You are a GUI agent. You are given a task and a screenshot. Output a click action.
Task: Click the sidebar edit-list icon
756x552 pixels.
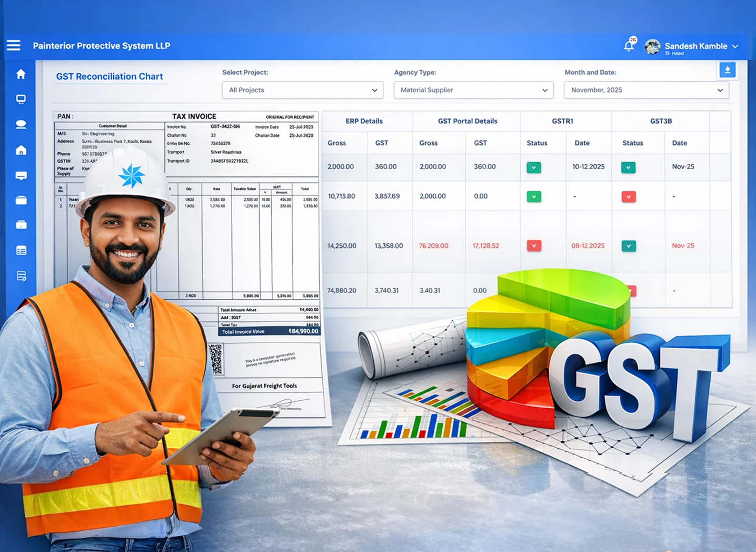[x=21, y=276]
